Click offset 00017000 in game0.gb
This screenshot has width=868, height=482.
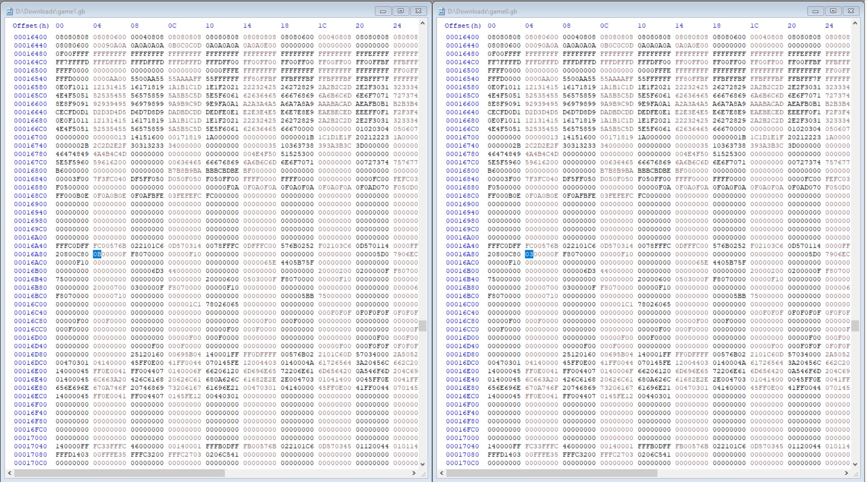click(x=462, y=438)
